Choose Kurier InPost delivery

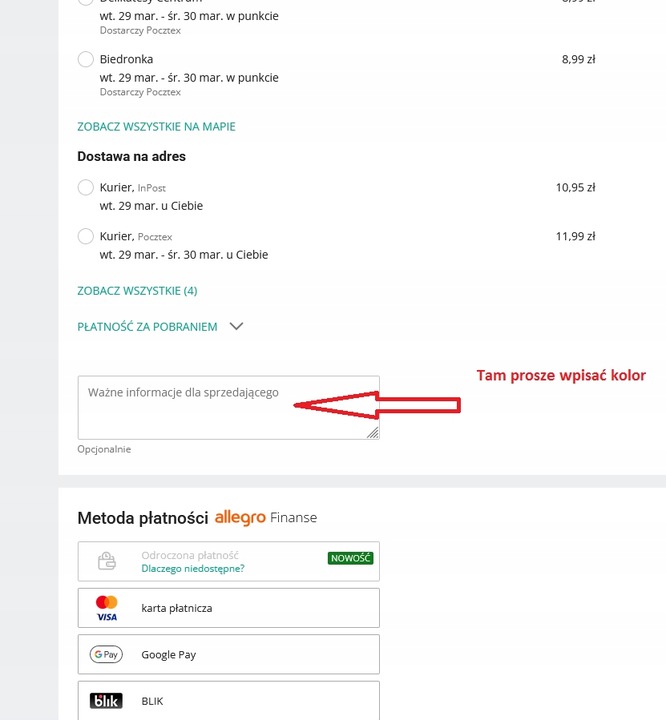tap(86, 187)
